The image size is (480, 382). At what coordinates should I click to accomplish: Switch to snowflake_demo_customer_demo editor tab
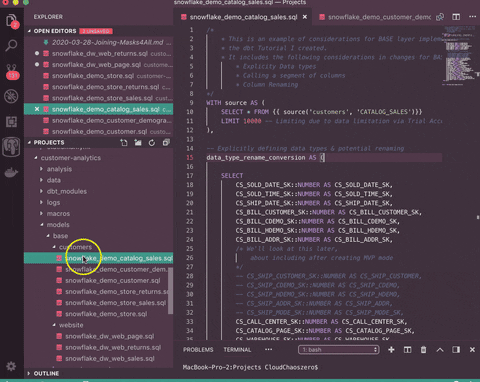pyautogui.click(x=374, y=17)
